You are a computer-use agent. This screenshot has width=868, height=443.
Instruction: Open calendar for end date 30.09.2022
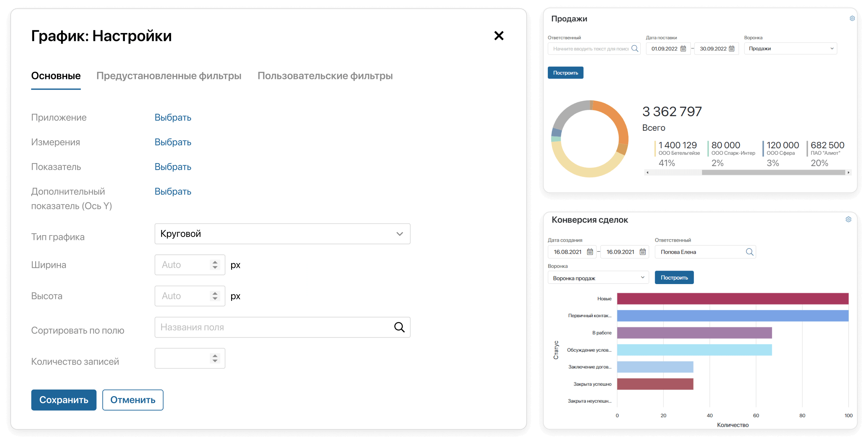click(x=732, y=49)
